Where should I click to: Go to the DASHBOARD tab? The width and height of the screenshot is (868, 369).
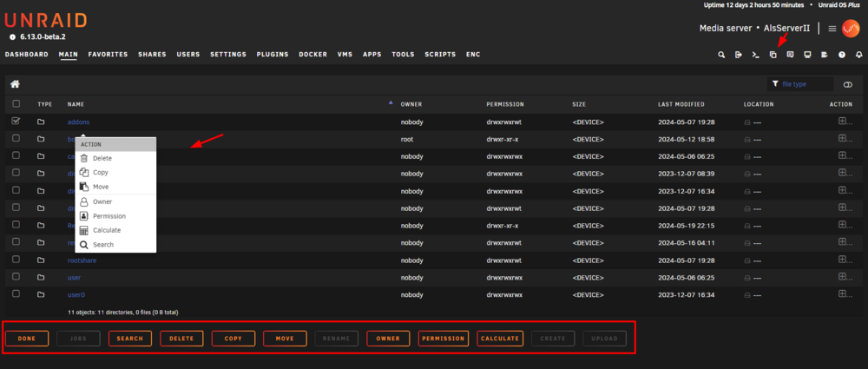point(27,55)
